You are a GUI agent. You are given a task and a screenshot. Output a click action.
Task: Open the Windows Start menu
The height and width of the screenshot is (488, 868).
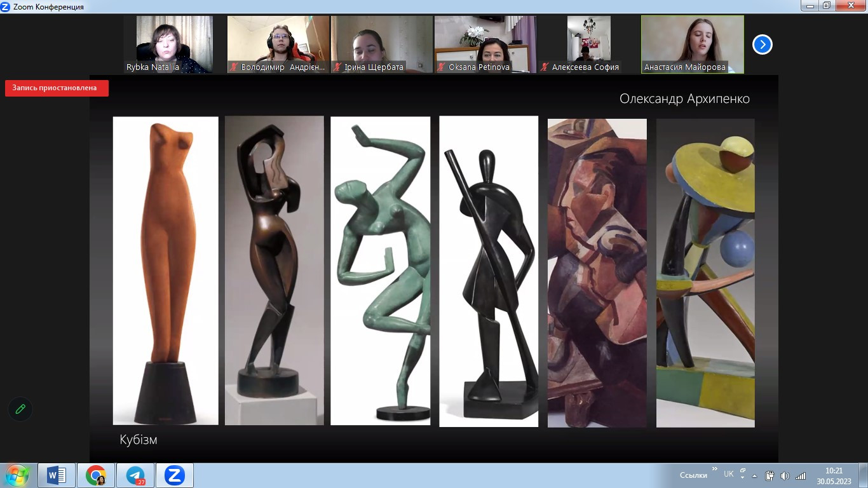click(x=17, y=475)
